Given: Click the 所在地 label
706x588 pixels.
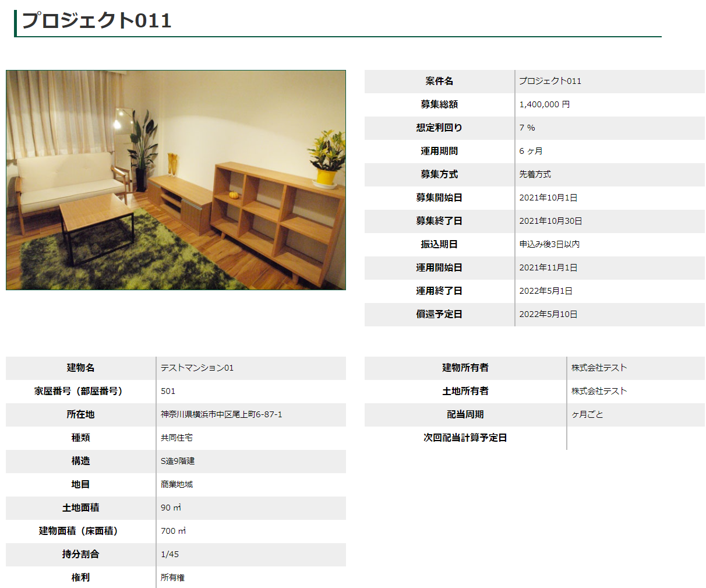Looking at the screenshot, I should 80,414.
